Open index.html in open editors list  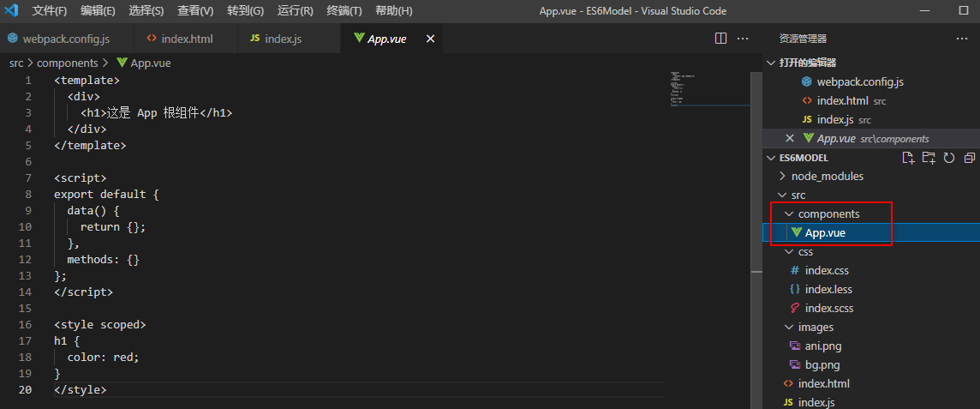871,100
